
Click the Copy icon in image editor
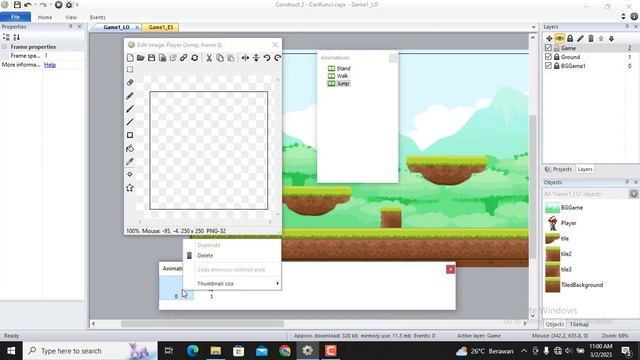(220, 58)
